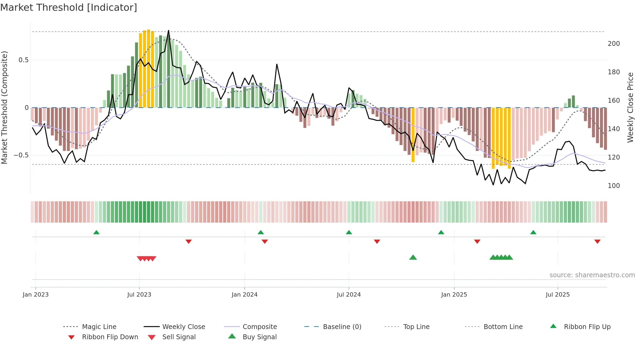Viewport: 644px width, 362px height.
Task: Click the 180 price axis tick label
Action: (x=614, y=72)
